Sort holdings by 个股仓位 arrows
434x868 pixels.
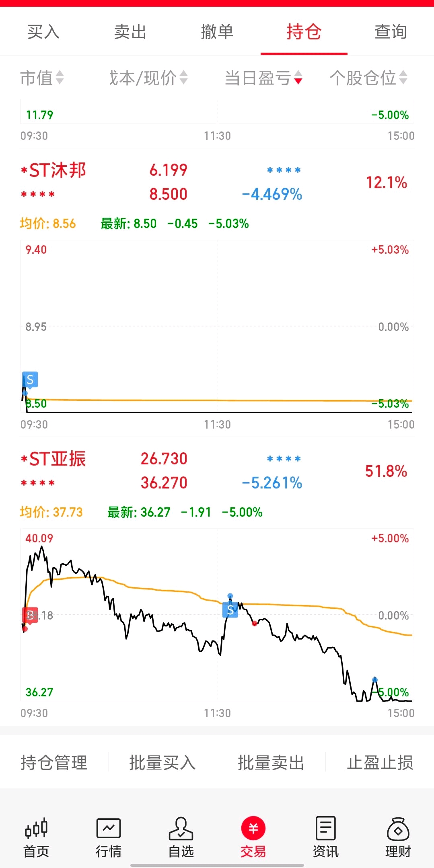coord(403,78)
